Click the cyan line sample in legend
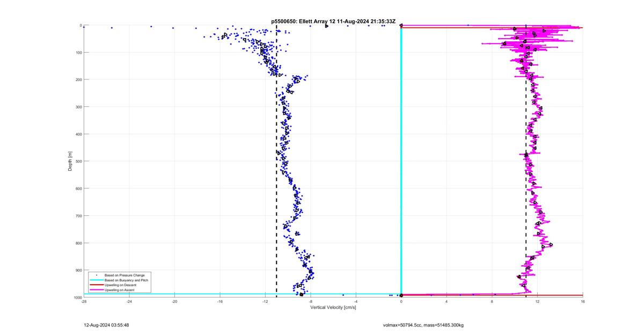 tap(96, 280)
